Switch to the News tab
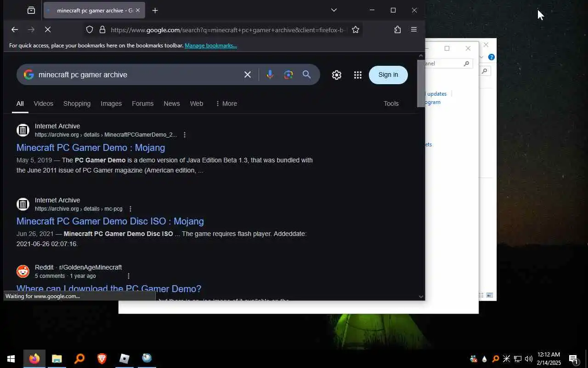Viewport: 588px width, 368px height. [x=171, y=103]
